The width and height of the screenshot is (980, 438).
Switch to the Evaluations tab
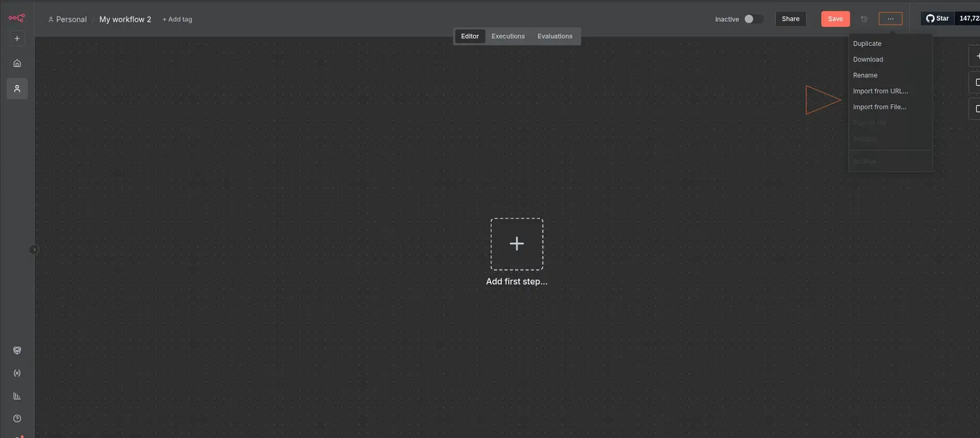tap(555, 36)
